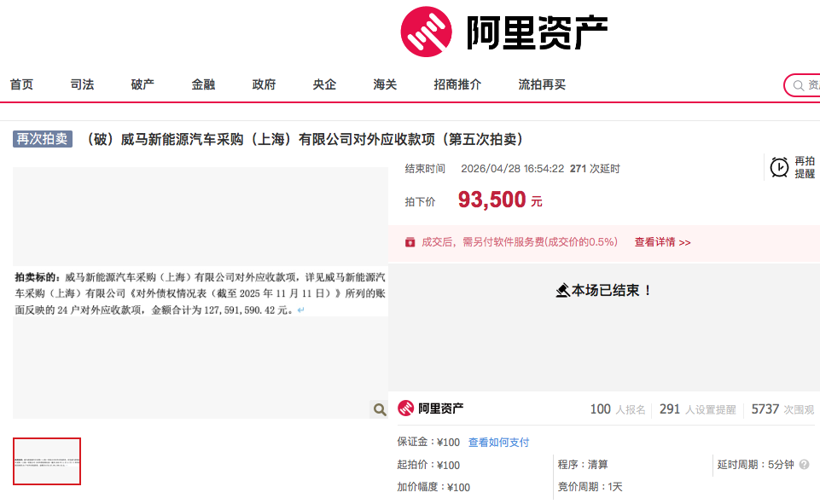Open the 查看如何支付 link
The image size is (820, 504).
click(x=498, y=443)
